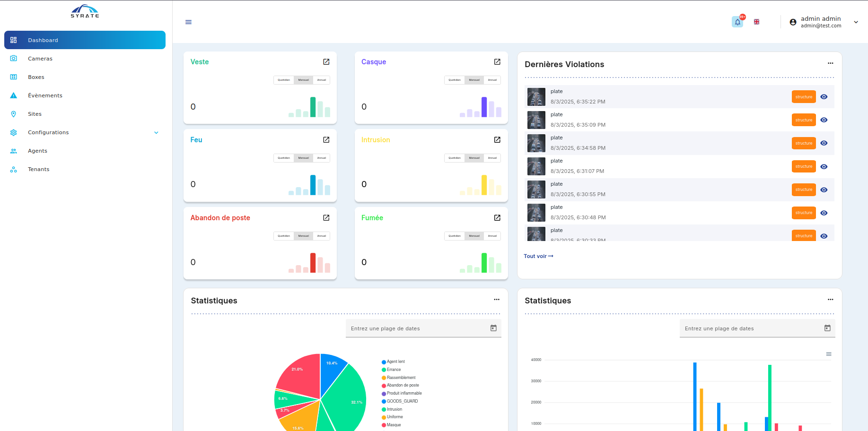Click the Tout voir link

pos(538,256)
